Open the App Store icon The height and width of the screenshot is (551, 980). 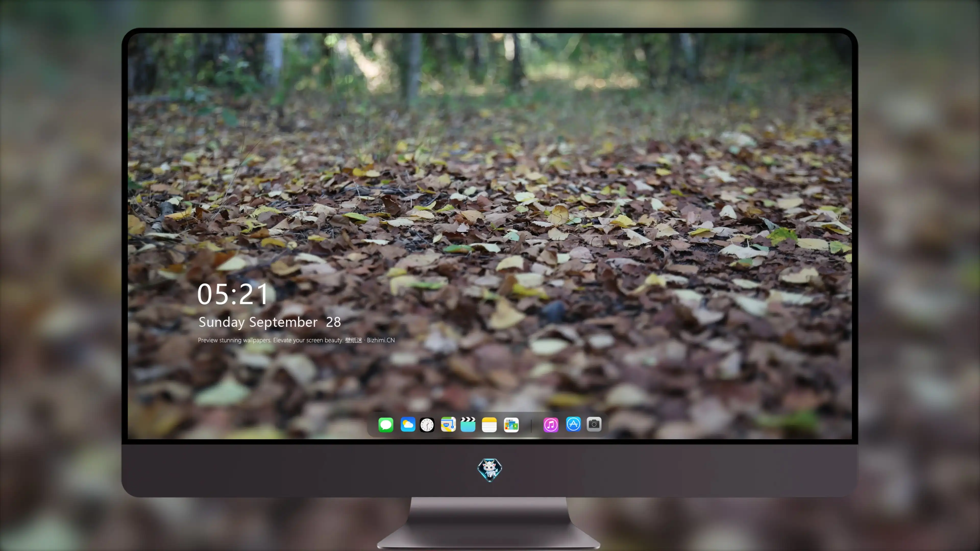[573, 424]
